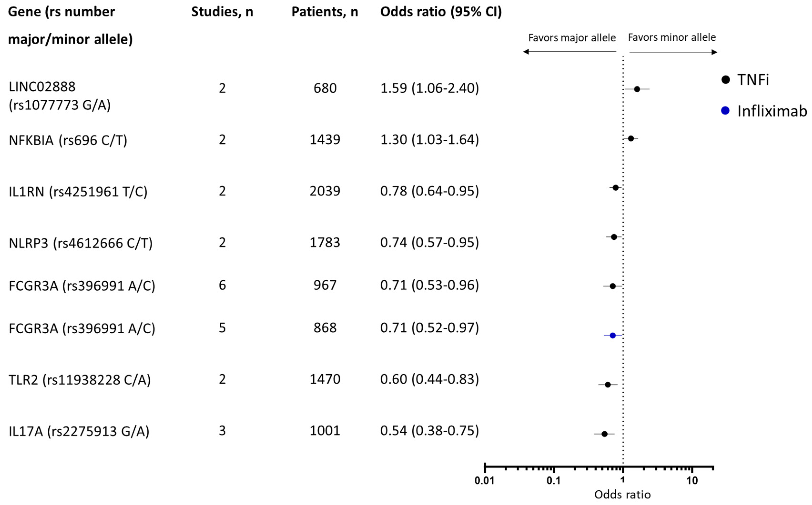The image size is (812, 505).
Task: Select the IL17A data point marker
Action: click(604, 434)
